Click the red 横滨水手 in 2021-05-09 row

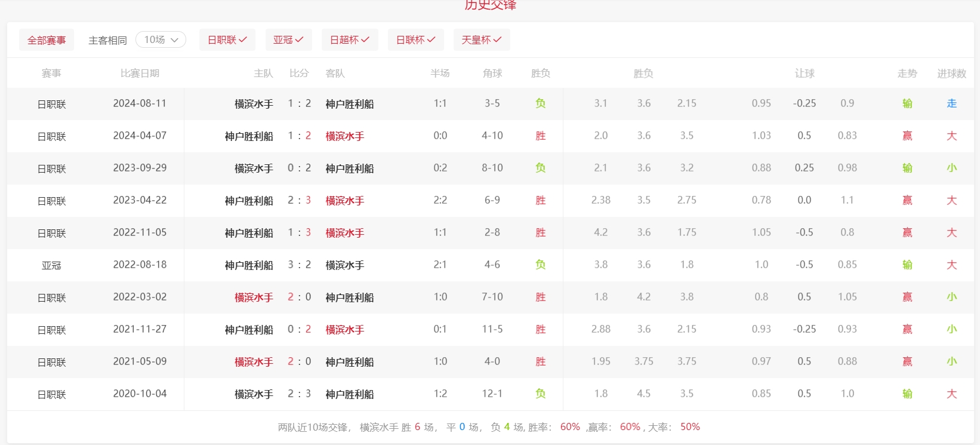point(253,362)
